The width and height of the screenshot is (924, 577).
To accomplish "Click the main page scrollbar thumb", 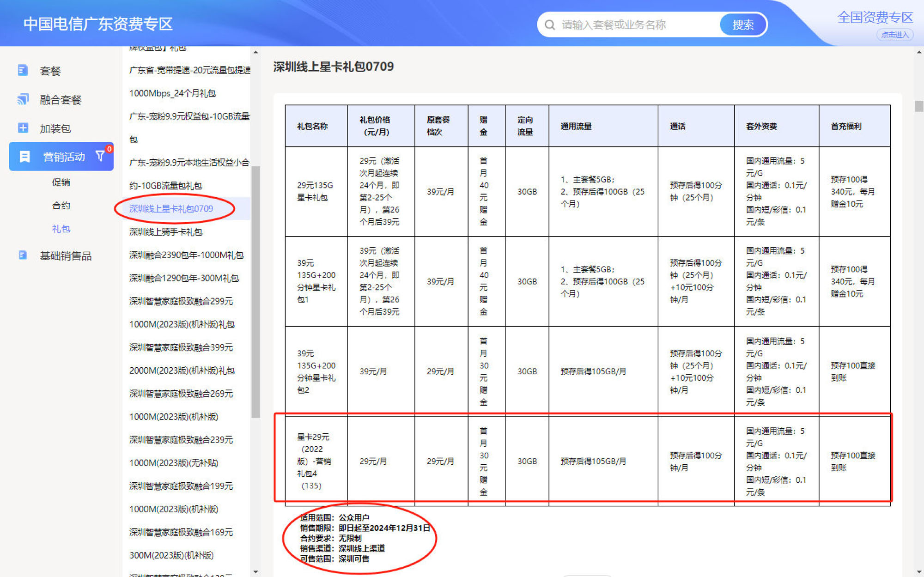I will [x=919, y=106].
